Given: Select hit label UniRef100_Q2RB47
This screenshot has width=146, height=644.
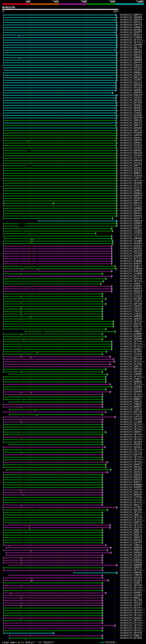Looking at the screenshot, I should click(x=131, y=223).
